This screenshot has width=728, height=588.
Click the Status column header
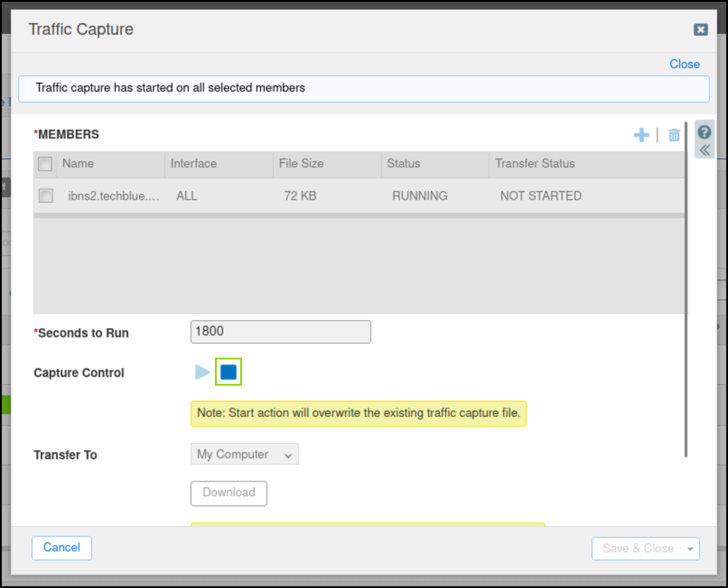pyautogui.click(x=403, y=163)
